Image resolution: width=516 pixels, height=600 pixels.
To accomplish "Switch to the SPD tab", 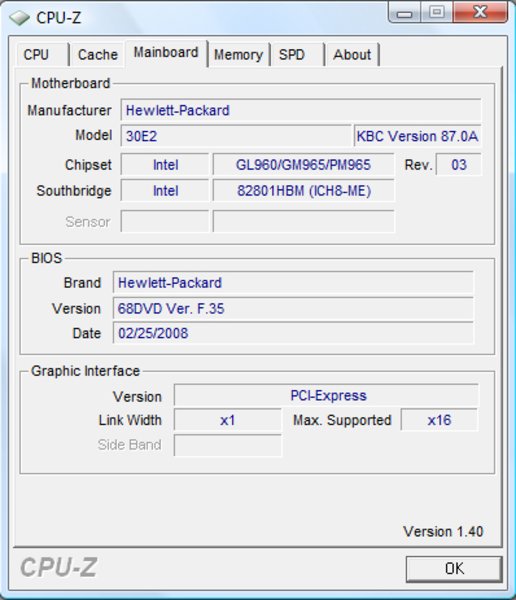I will pyautogui.click(x=297, y=55).
